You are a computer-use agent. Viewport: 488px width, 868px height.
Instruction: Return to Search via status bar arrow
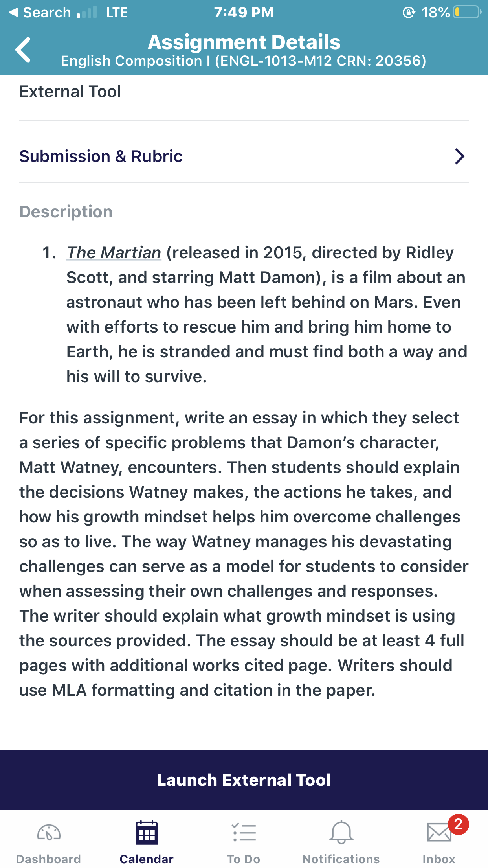[13, 12]
